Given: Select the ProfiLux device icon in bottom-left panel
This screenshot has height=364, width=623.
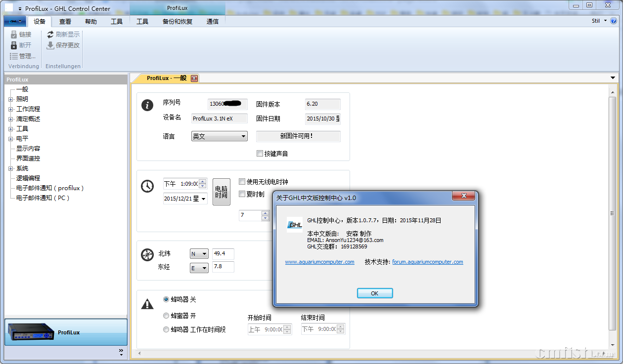Looking at the screenshot, I should coord(29,332).
